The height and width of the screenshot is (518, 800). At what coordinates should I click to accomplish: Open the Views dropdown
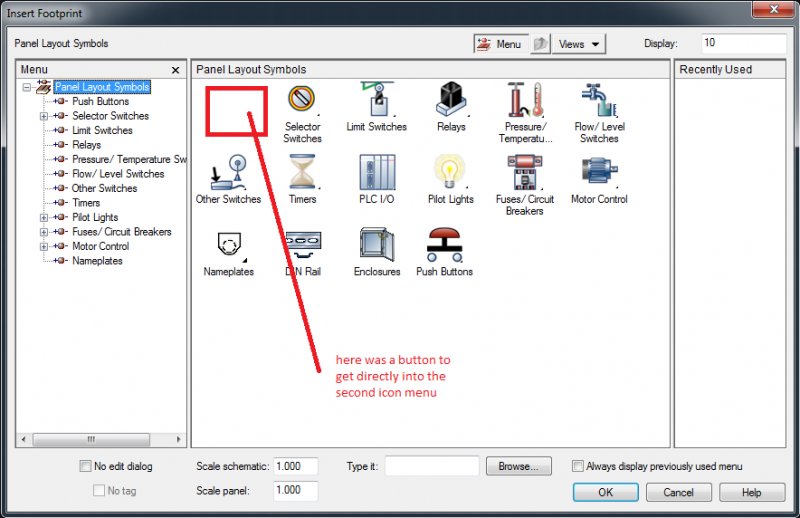click(579, 44)
